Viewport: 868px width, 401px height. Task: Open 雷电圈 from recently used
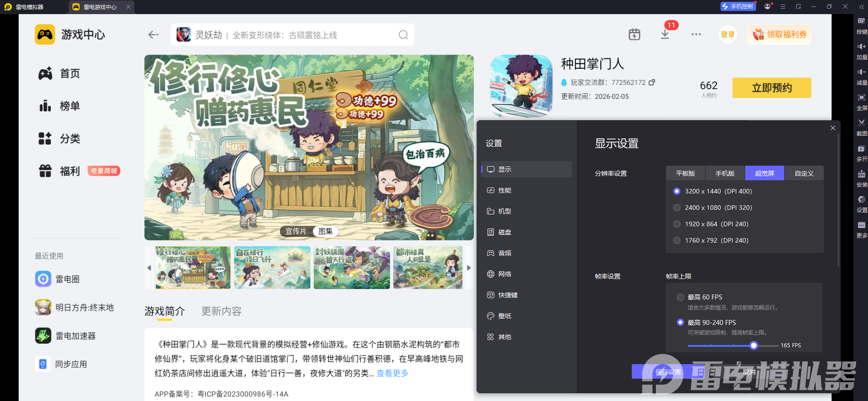[x=57, y=279]
